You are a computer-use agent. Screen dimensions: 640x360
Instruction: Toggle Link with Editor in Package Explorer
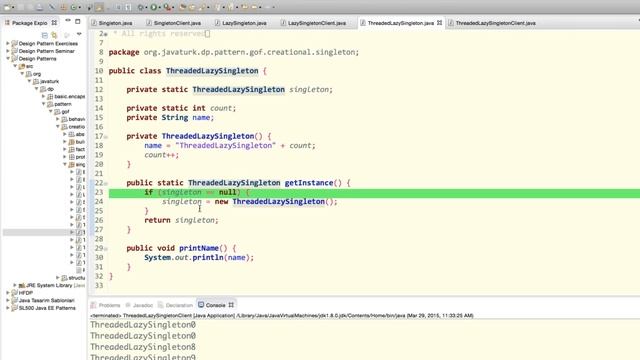click(54, 35)
